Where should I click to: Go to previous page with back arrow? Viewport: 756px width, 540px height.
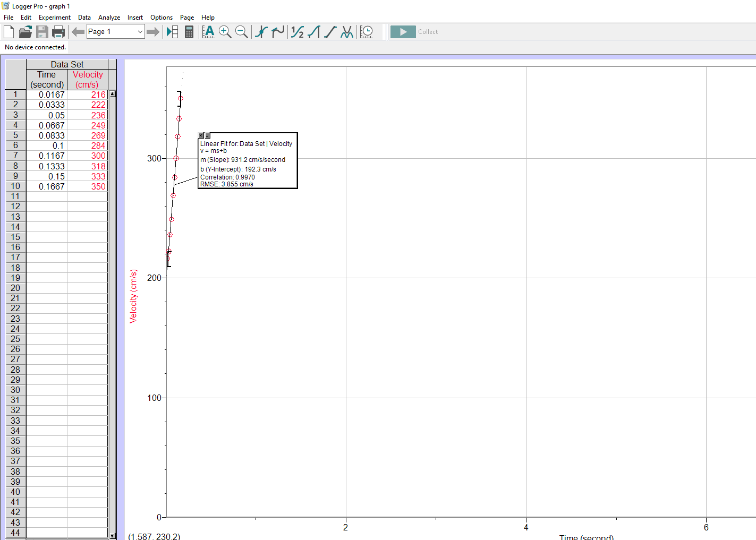(x=78, y=31)
